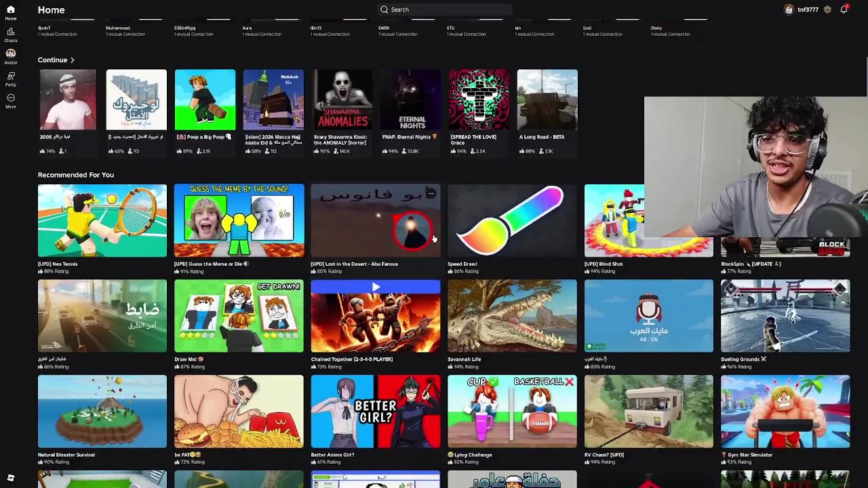
Task: Open the Lying Challenge thumbnail
Action: pyautogui.click(x=512, y=411)
